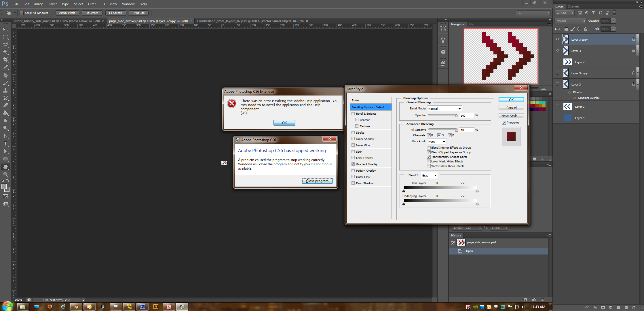Click the Opacity slider in General Blending
The image size is (644, 311).
click(443, 115)
